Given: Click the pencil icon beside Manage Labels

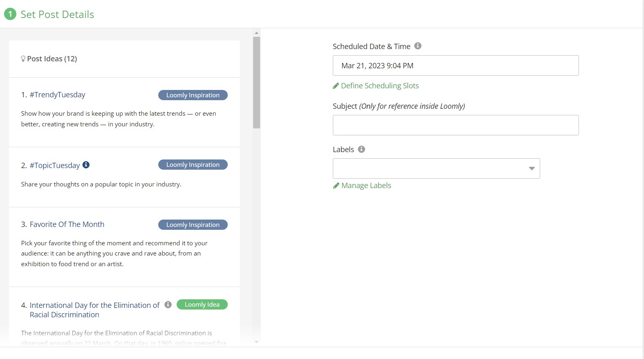Looking at the screenshot, I should click(x=336, y=186).
